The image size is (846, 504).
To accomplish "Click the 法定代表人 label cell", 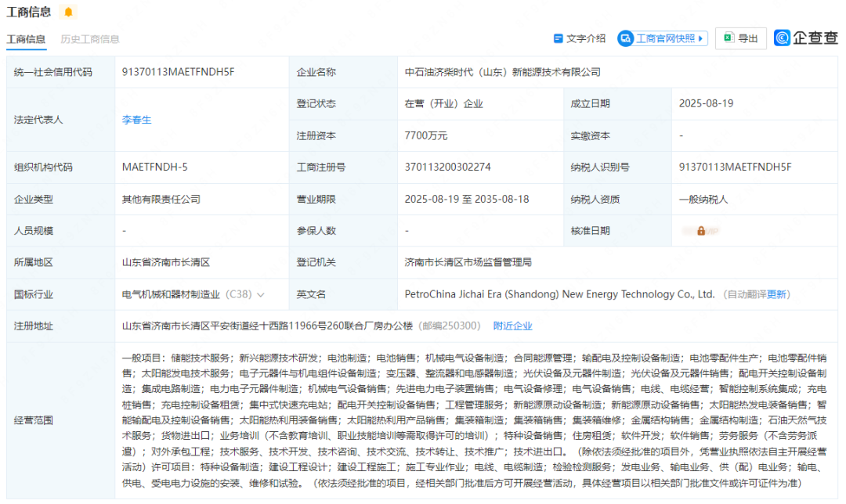I will [x=60, y=120].
